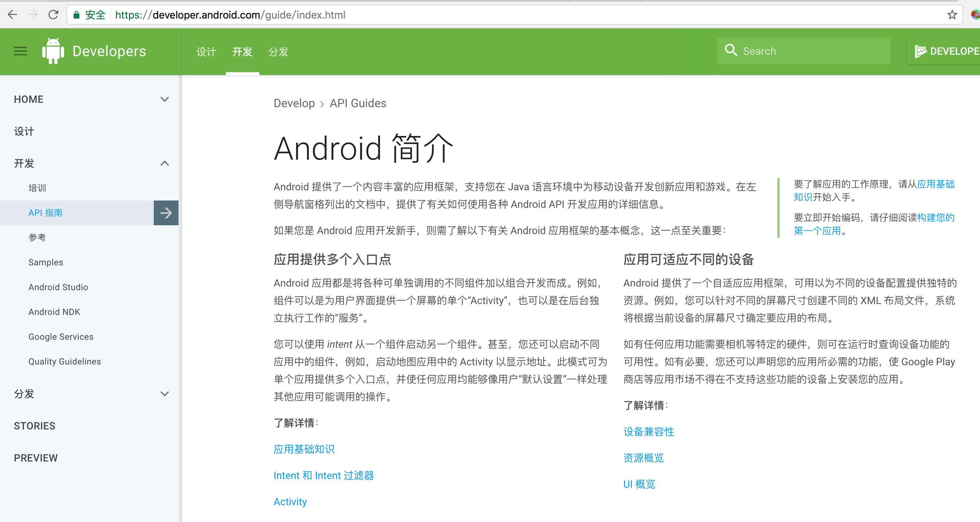Switch to the 分发 navigation tab

click(x=278, y=52)
